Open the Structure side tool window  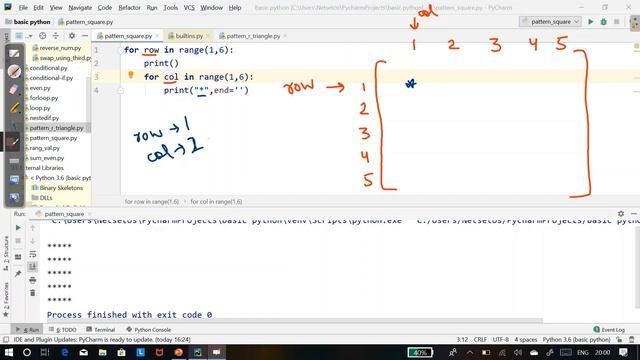click(x=6, y=253)
